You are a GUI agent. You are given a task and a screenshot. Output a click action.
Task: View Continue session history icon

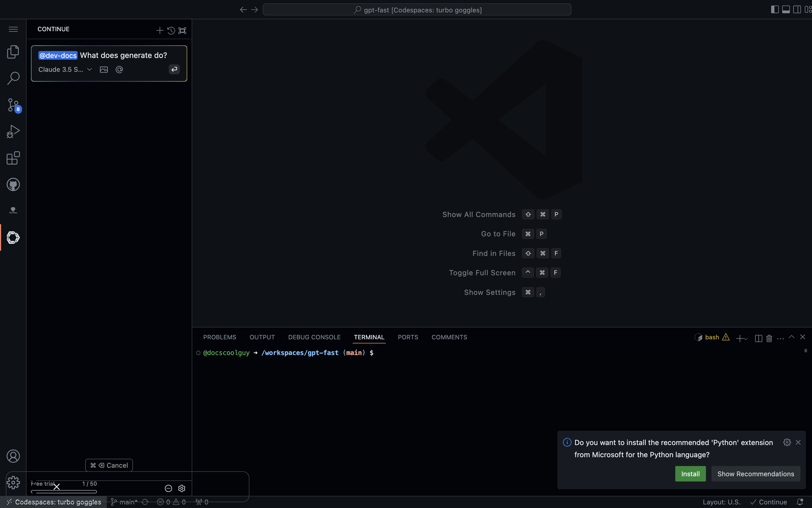(x=171, y=31)
